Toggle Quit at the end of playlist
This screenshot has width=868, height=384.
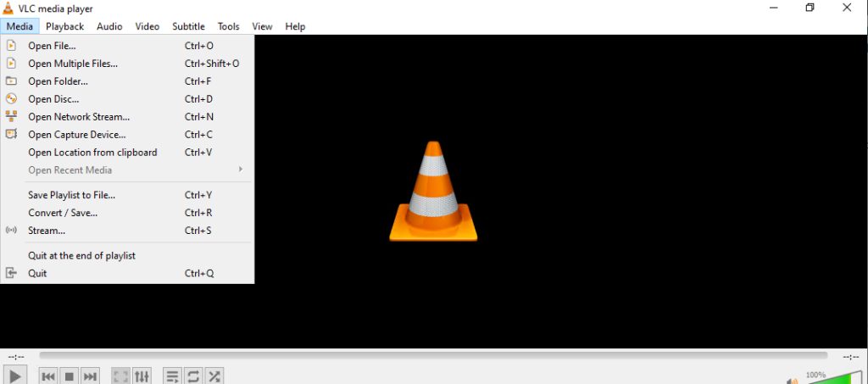pos(127,256)
